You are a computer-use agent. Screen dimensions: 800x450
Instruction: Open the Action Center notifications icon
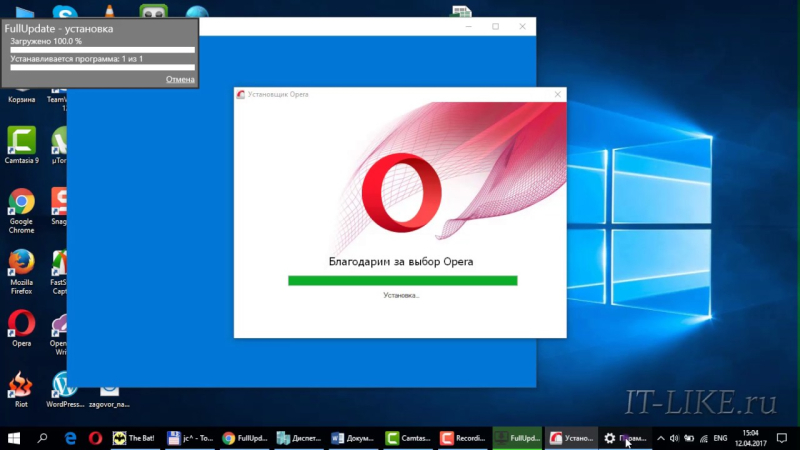(x=783, y=438)
